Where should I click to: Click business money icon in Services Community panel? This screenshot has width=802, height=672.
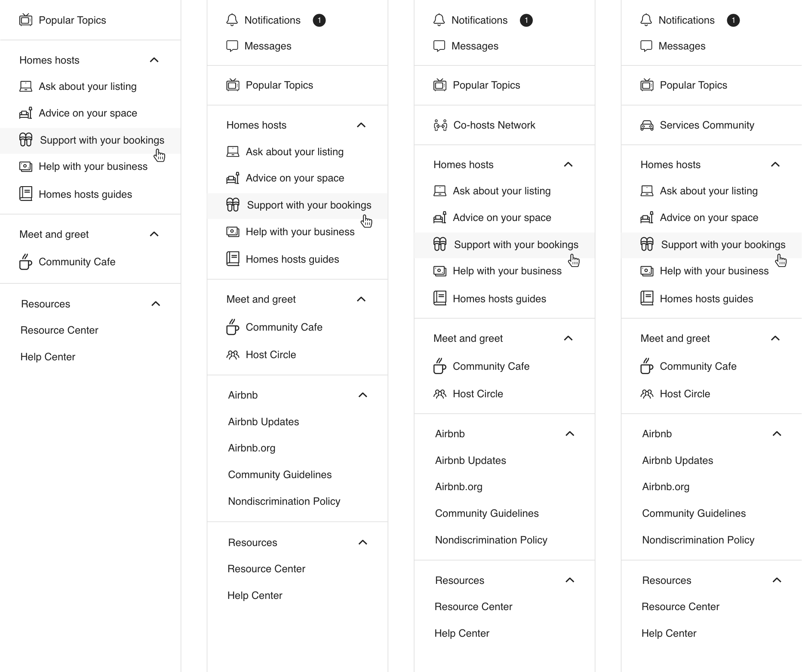tap(647, 271)
